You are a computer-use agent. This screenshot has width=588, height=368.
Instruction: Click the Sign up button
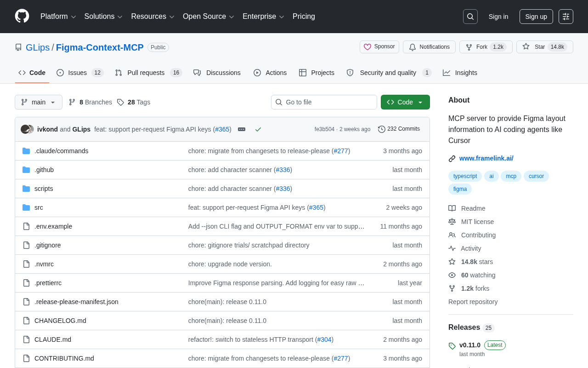pyautogui.click(x=536, y=17)
